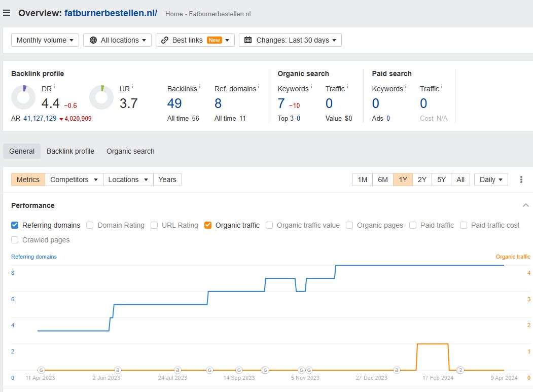This screenshot has width=533, height=392.
Task: Enable the Organic pages checkbox
Action: pyautogui.click(x=349, y=225)
